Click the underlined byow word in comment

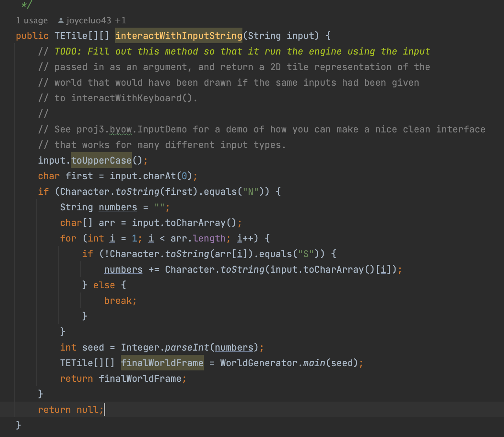pos(121,129)
